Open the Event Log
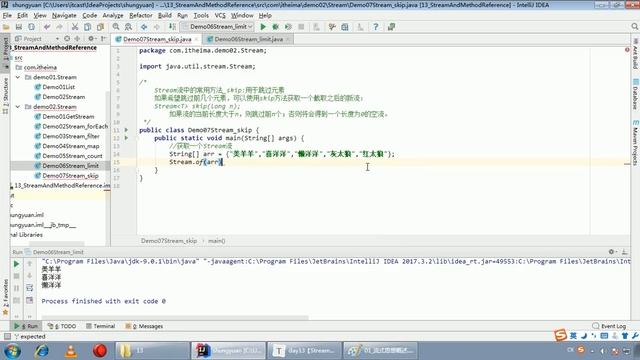The width and height of the screenshot is (640, 360). tap(609, 326)
